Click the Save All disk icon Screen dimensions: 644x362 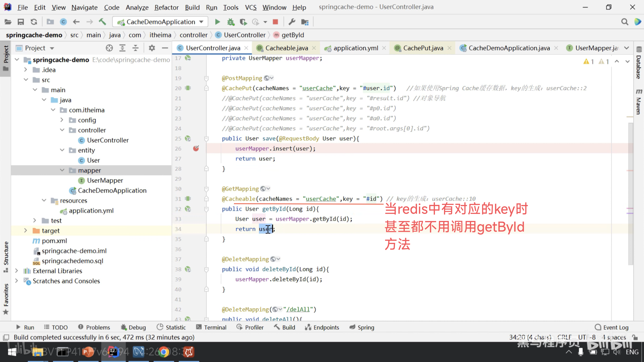[x=21, y=22]
